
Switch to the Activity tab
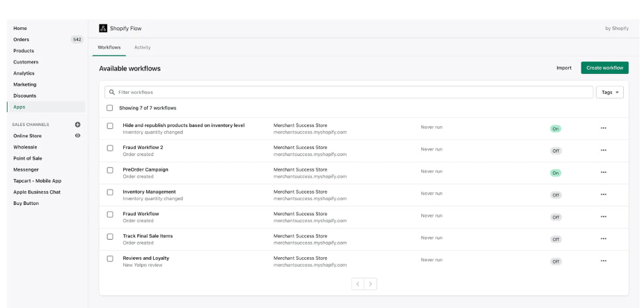143,47
